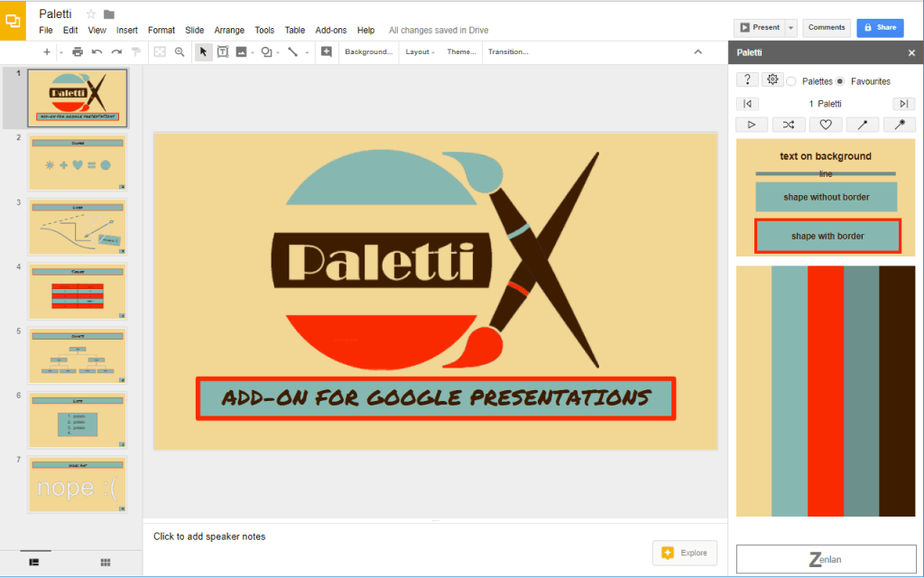Select the Text box tool
This screenshot has width=924, height=578.
223,51
